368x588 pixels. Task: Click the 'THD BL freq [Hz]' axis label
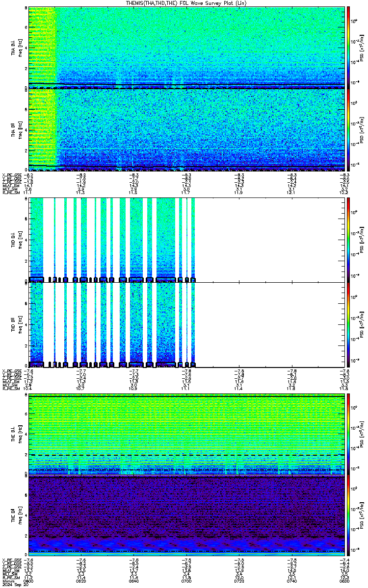pyautogui.click(x=16, y=240)
